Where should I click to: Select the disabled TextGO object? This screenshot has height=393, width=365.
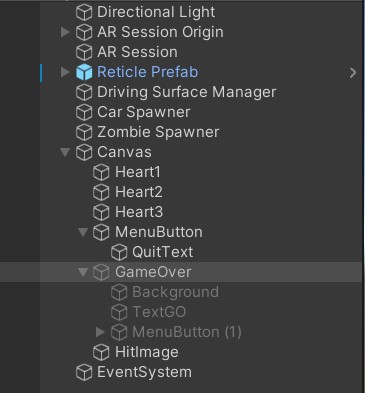click(x=159, y=312)
